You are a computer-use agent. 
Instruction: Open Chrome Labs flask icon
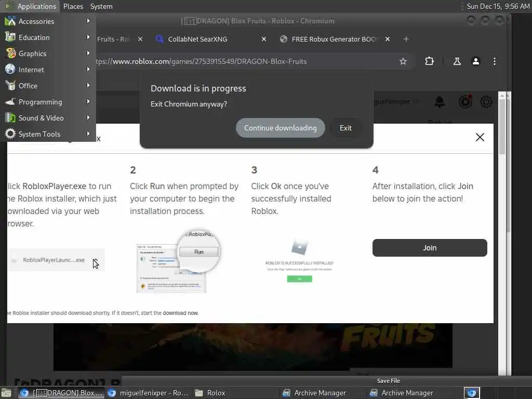457,61
